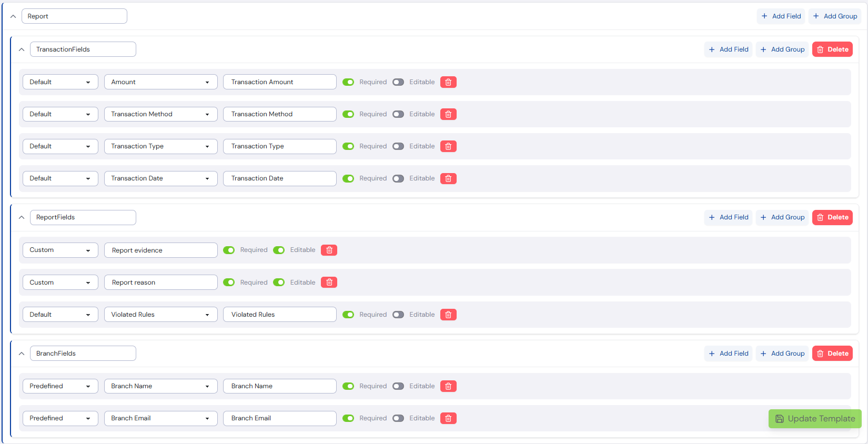868x444 pixels.
Task: Delete the ReportFields group
Action: pos(832,217)
